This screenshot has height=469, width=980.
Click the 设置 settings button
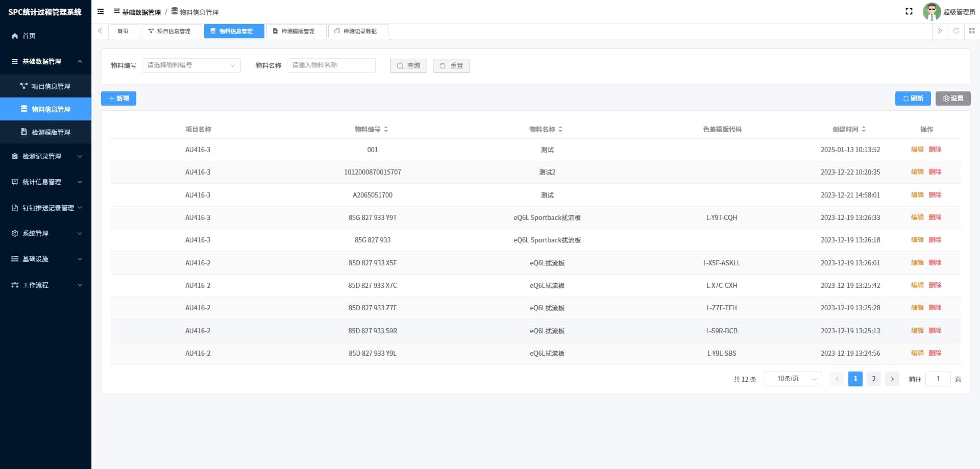953,98
